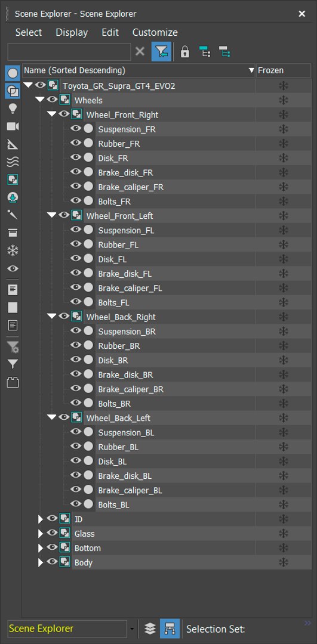Collapse the Toyota_GR_Supra_GT4_EVO2 root node
This screenshot has height=644, width=317.
click(29, 85)
